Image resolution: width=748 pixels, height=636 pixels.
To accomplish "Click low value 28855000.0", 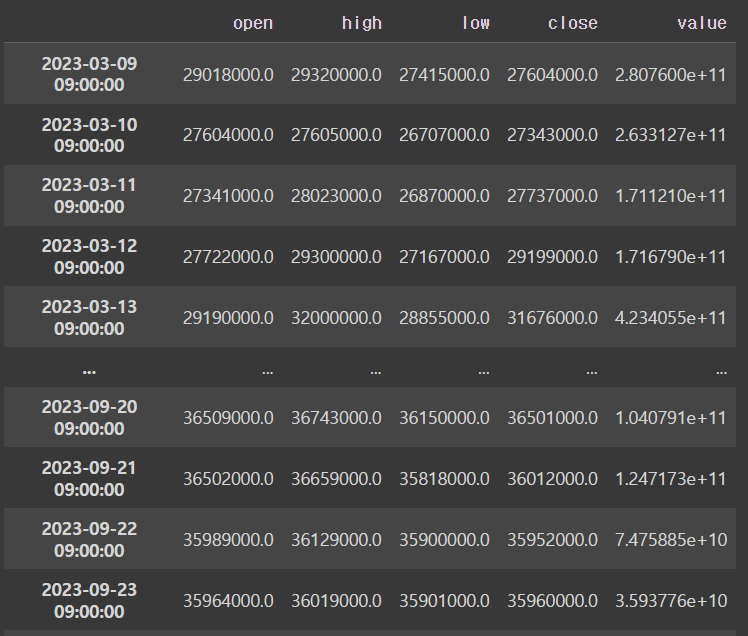I will point(444,318).
